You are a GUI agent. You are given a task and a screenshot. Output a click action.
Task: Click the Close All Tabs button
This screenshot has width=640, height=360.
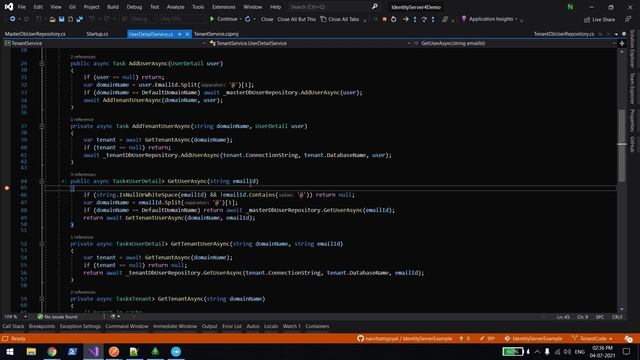point(340,19)
